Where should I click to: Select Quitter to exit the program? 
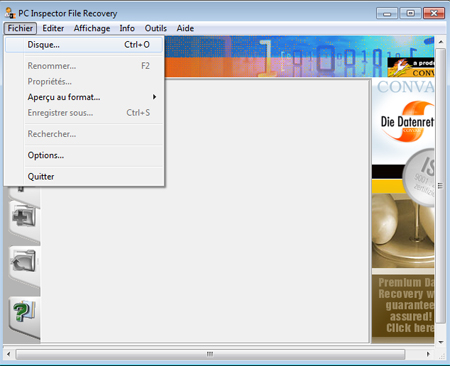(x=84, y=177)
